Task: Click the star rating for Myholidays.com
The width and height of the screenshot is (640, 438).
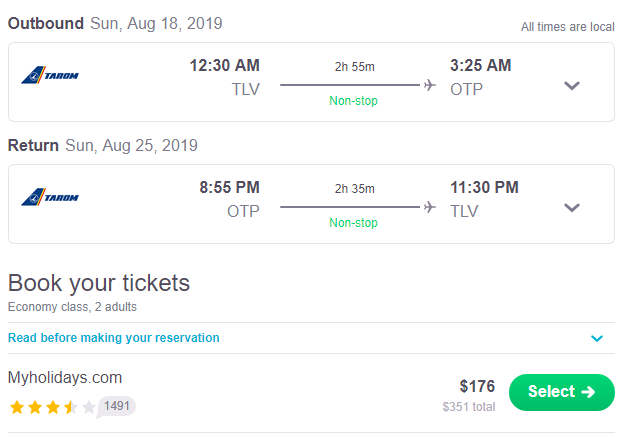Action: [53, 407]
